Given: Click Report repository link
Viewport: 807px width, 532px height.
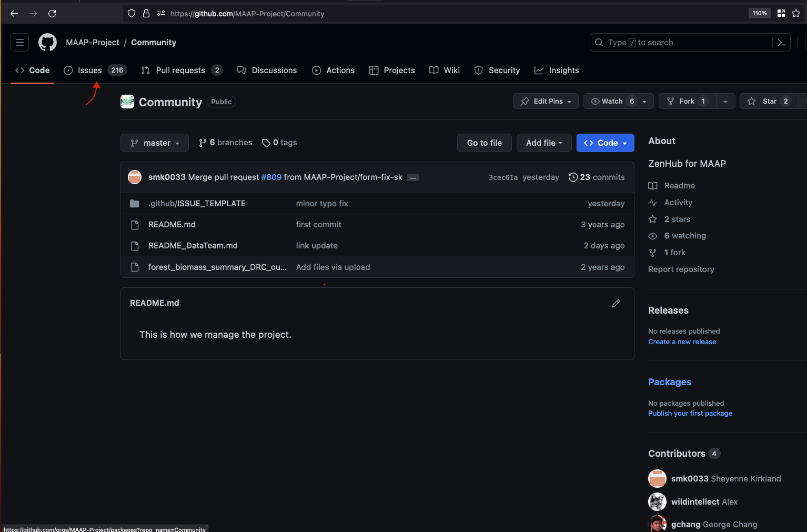Looking at the screenshot, I should coord(681,269).
